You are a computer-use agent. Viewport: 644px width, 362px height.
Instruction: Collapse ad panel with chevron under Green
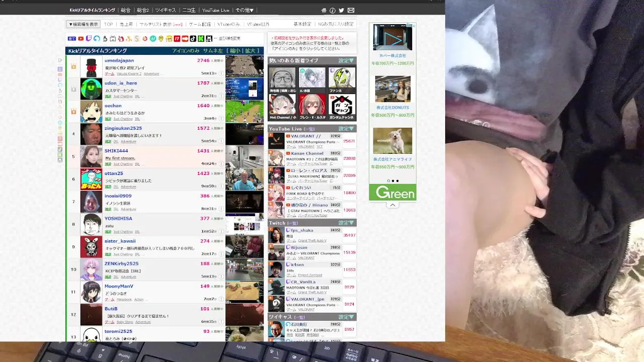tap(392, 205)
